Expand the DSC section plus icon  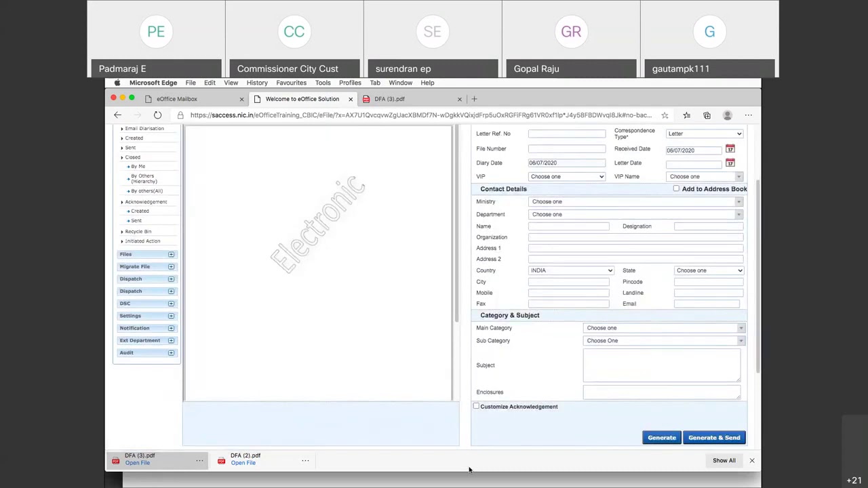pos(171,304)
